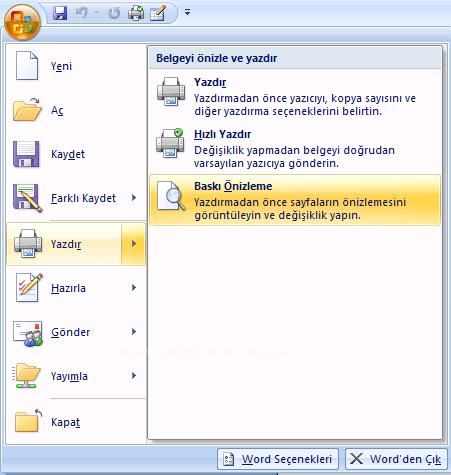451x475 pixels.
Task: Click the Hazırla checklist pencil icon
Action: (29, 287)
